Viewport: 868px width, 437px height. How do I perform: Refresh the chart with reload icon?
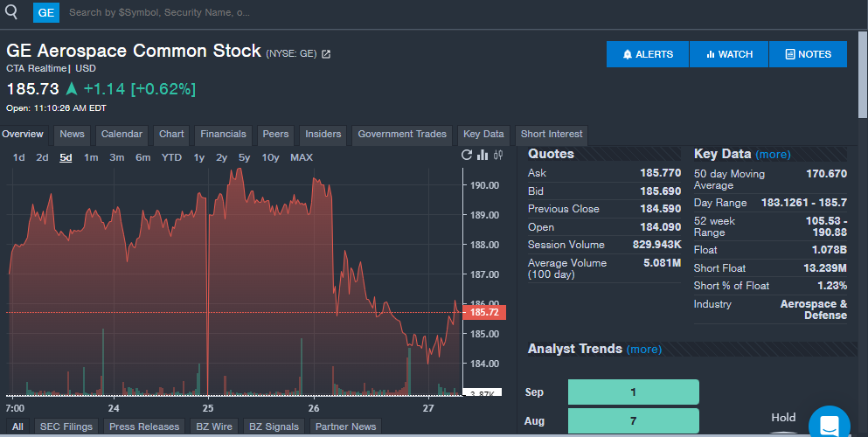click(467, 155)
